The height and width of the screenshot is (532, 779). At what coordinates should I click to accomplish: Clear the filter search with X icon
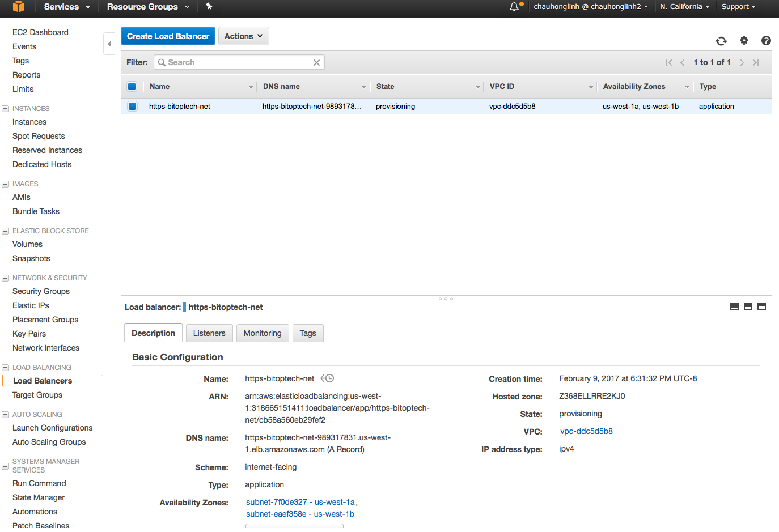pyautogui.click(x=316, y=62)
